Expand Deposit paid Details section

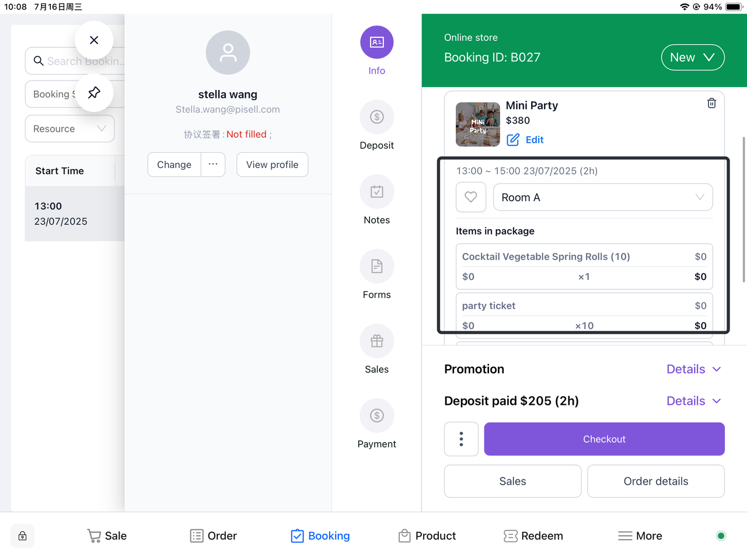tap(693, 401)
